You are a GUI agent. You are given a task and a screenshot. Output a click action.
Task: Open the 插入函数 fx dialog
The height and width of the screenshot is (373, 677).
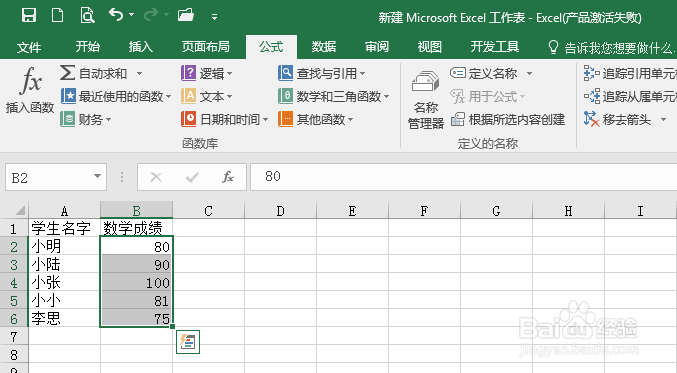30,90
